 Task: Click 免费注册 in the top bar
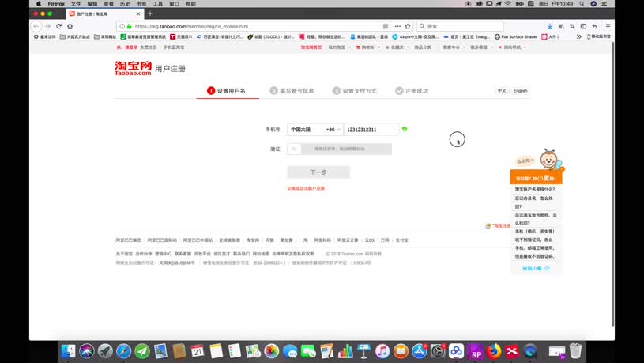149,47
